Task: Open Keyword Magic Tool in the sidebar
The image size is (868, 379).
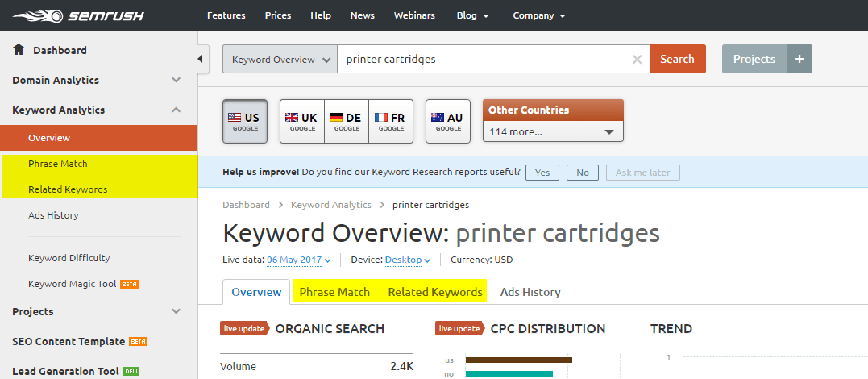Action: point(73,284)
